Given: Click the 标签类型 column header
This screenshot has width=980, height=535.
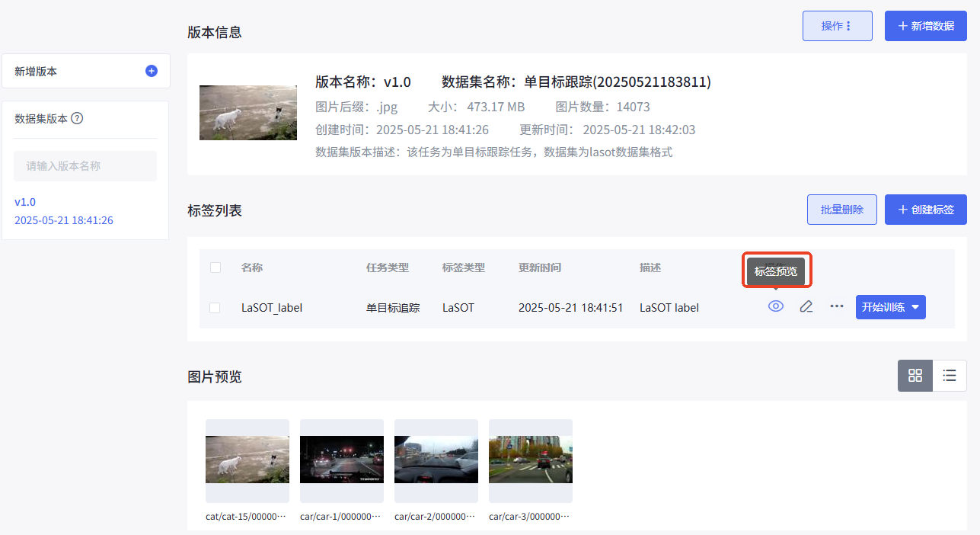Looking at the screenshot, I should click(464, 267).
